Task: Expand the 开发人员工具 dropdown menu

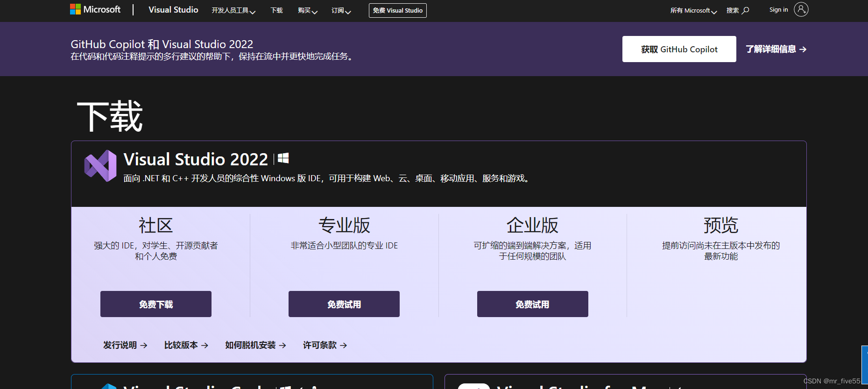Action: tap(233, 10)
